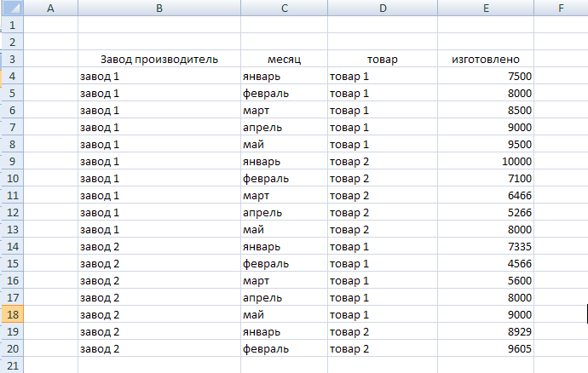Click 'завод 1' in row 10
The width and height of the screenshot is (588, 373).
point(100,179)
